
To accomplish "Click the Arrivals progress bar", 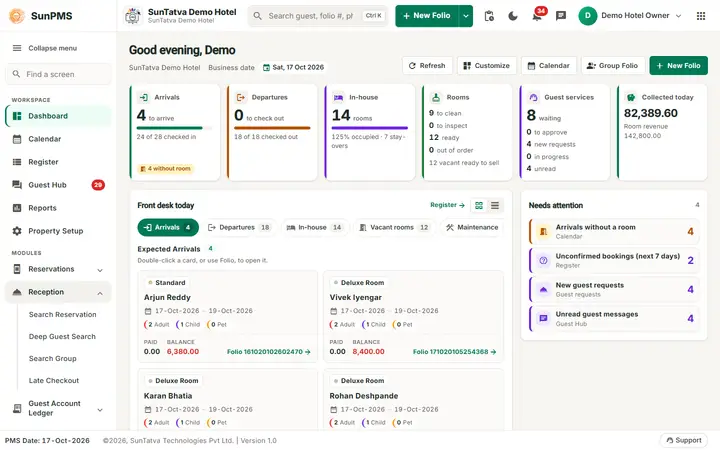I will 174,128.
